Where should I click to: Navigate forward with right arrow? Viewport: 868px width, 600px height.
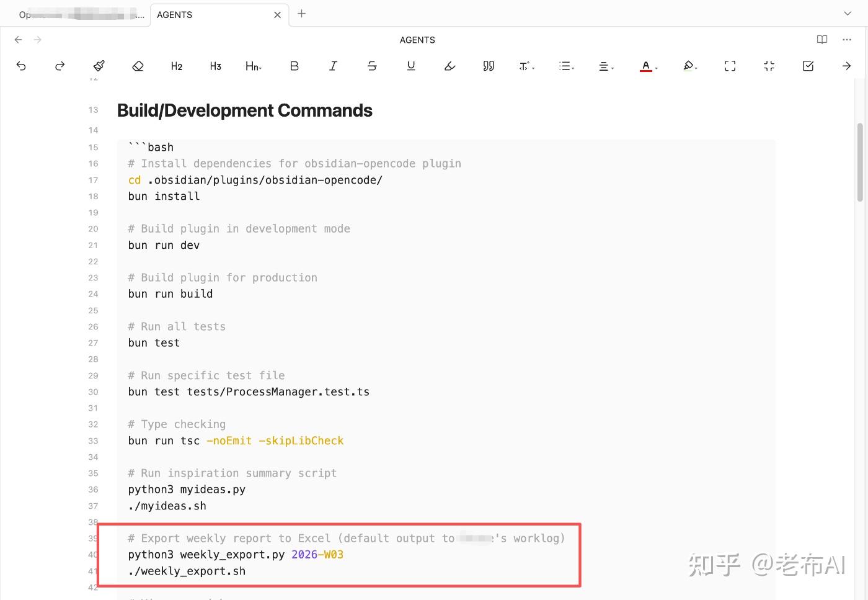click(38, 40)
